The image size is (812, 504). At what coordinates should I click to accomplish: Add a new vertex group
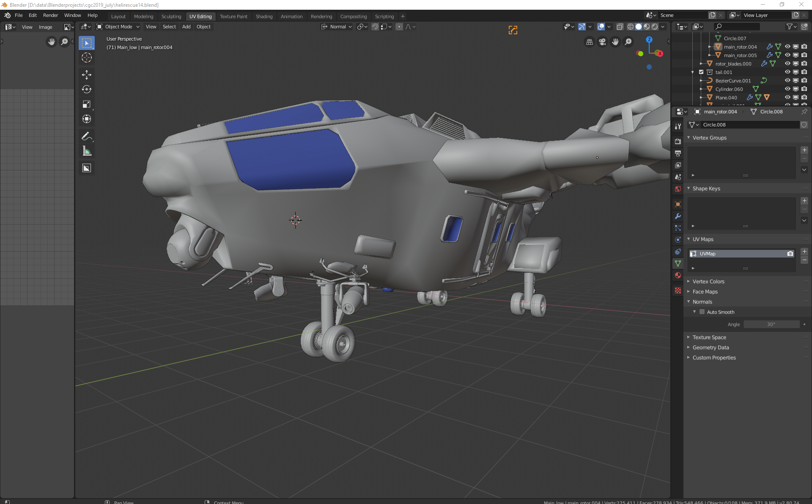pos(804,150)
